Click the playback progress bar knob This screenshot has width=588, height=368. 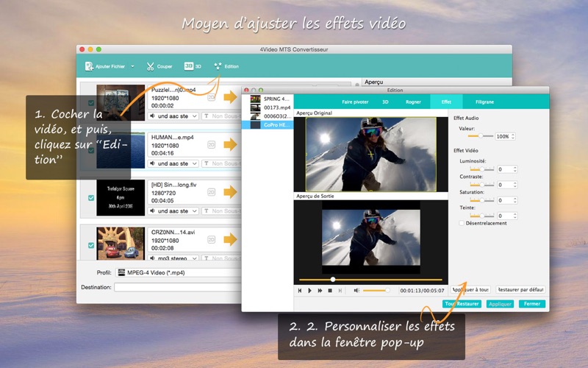pyautogui.click(x=333, y=280)
